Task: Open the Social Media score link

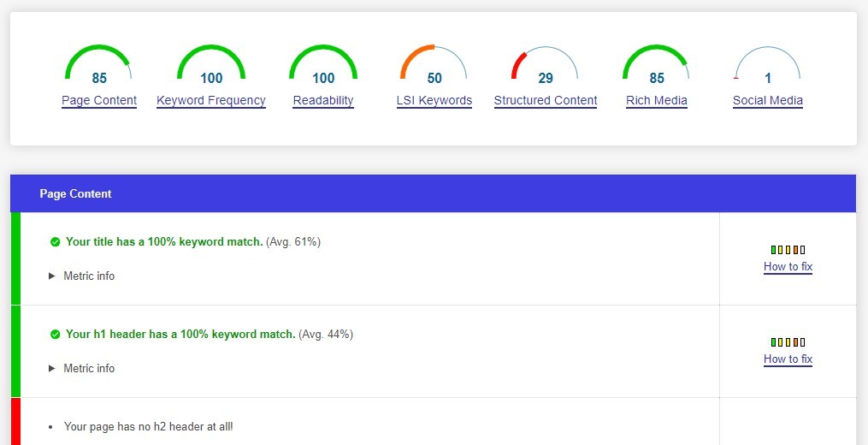Action: (768, 100)
